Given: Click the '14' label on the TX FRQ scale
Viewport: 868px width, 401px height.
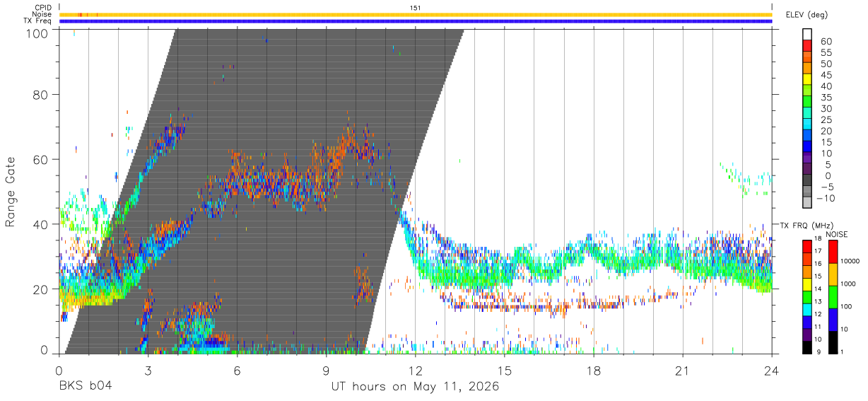Looking at the screenshot, I should click(x=818, y=290).
